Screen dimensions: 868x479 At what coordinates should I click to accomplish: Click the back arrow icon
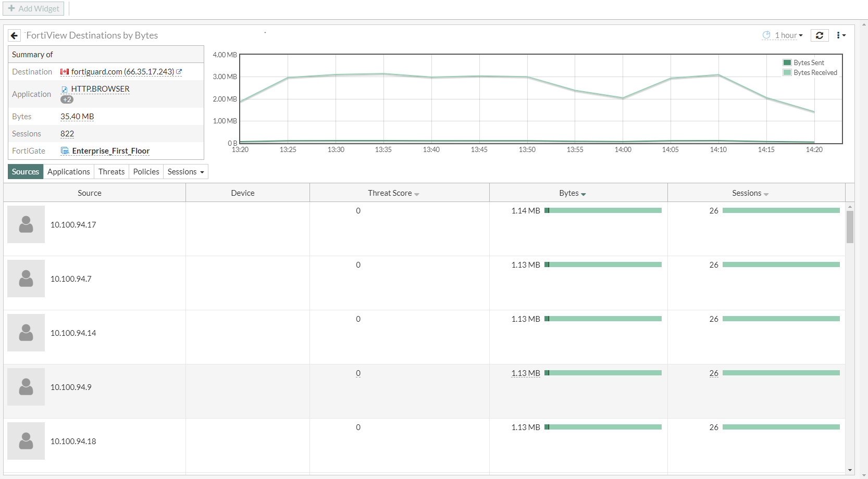click(x=14, y=35)
